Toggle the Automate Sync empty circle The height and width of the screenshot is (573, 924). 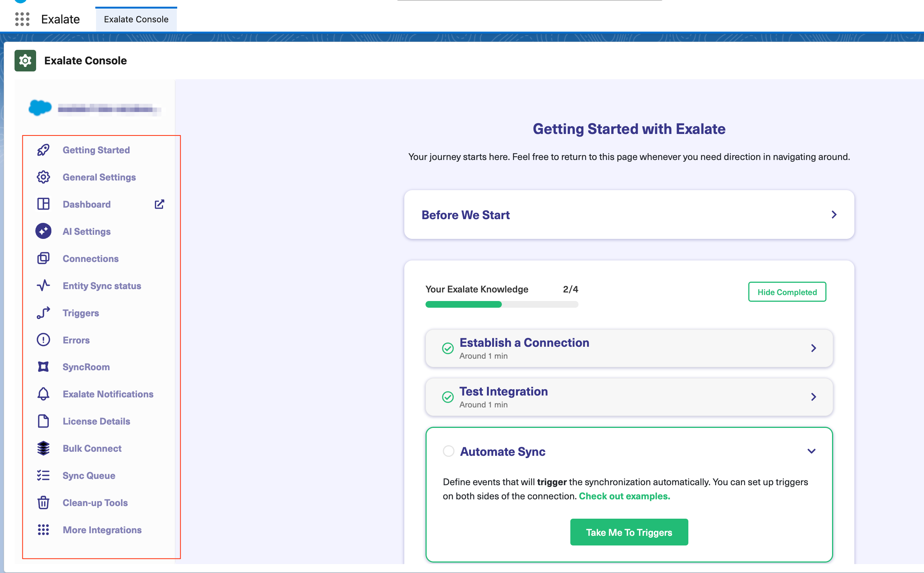coord(449,451)
